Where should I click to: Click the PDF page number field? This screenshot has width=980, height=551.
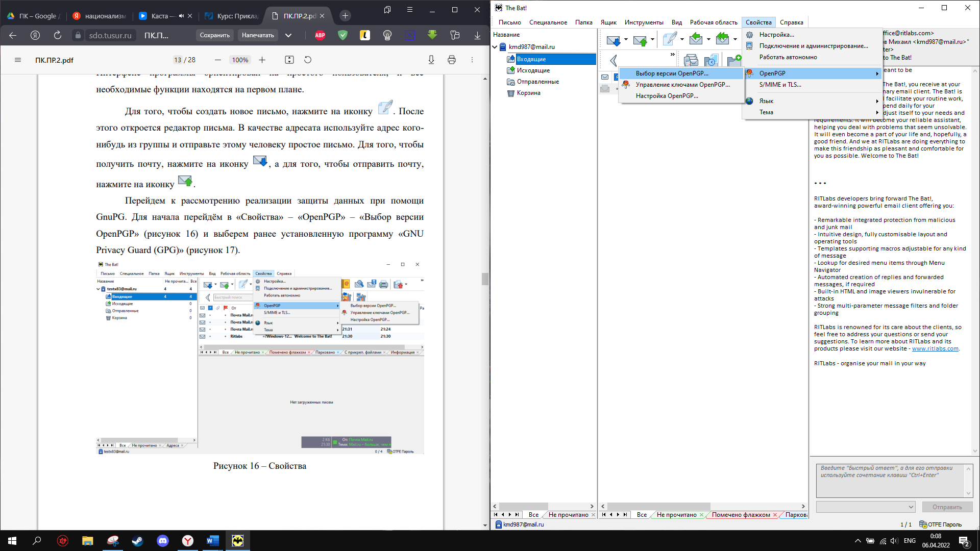click(x=177, y=60)
